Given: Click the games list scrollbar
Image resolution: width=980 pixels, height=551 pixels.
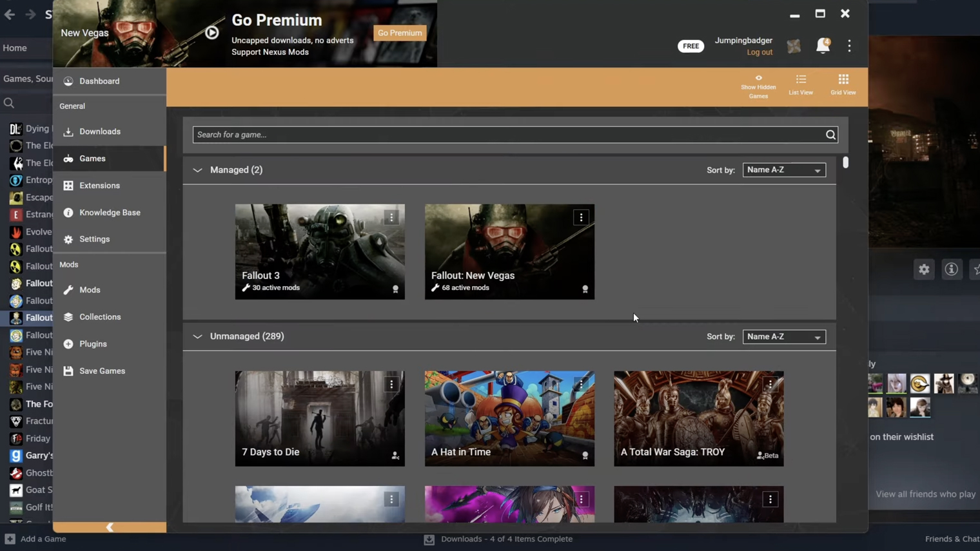Looking at the screenshot, I should click(x=845, y=162).
